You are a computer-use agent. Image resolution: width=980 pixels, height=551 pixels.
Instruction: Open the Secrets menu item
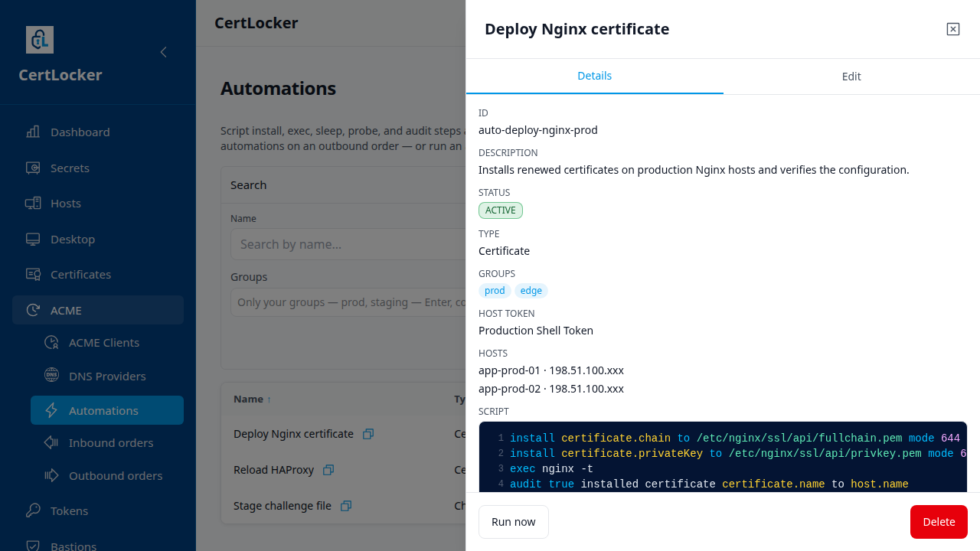98,168
